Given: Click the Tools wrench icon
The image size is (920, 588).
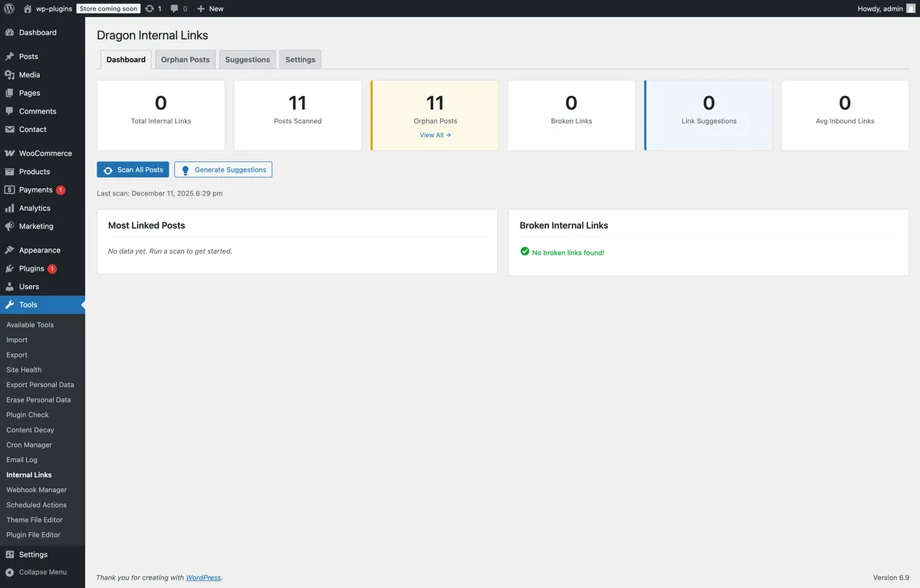Looking at the screenshot, I should pos(9,305).
